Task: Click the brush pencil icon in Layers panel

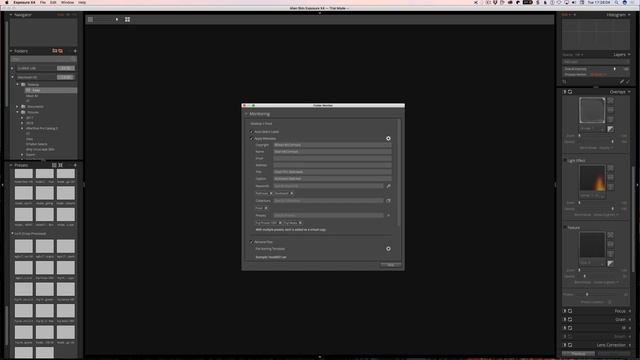Action: (x=622, y=82)
